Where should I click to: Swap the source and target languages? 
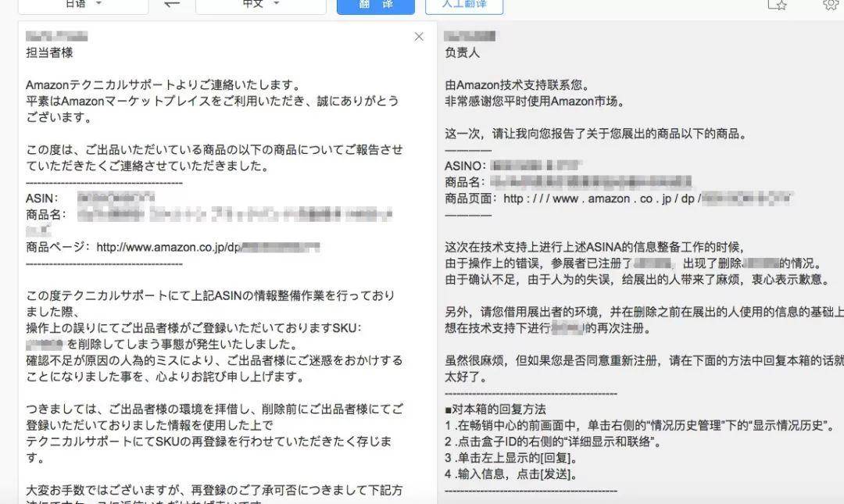click(172, 4)
